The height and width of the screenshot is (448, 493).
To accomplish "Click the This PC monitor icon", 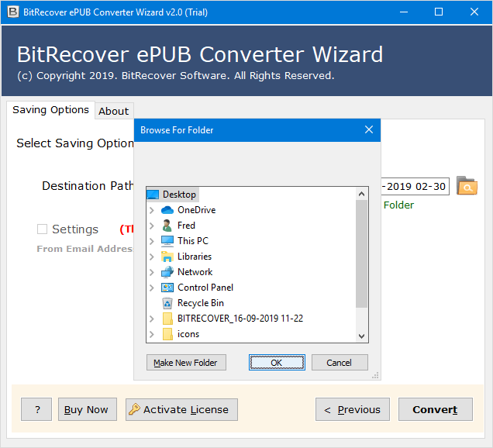I will pos(167,241).
